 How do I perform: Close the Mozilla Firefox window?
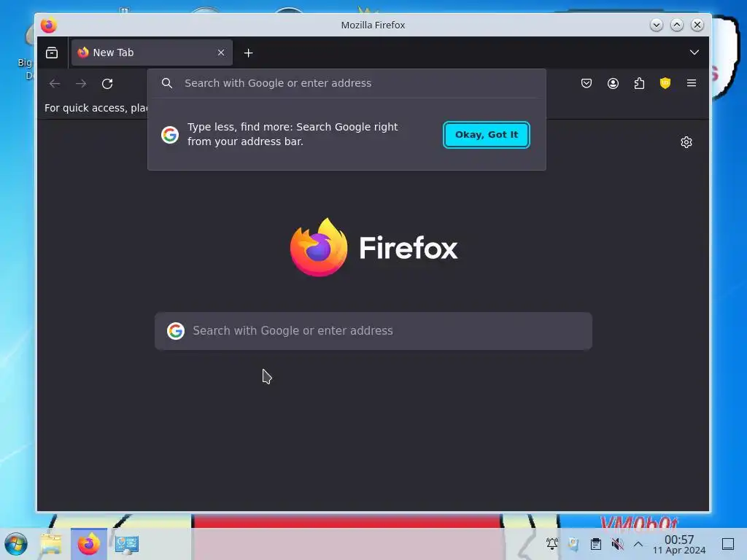(697, 25)
